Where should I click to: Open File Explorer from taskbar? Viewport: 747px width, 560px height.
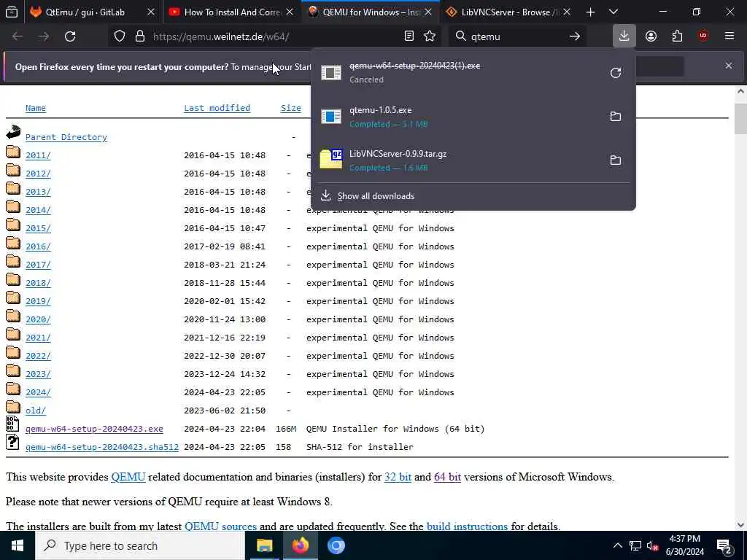(264, 545)
